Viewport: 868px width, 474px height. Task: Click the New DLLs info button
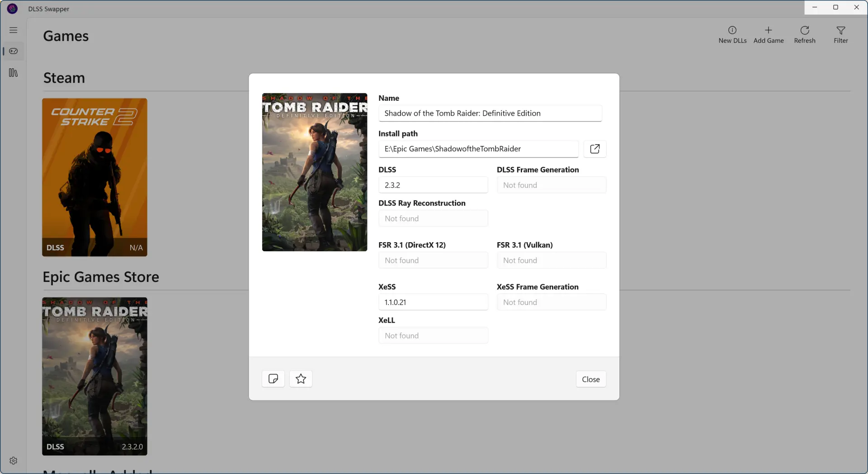[732, 35]
